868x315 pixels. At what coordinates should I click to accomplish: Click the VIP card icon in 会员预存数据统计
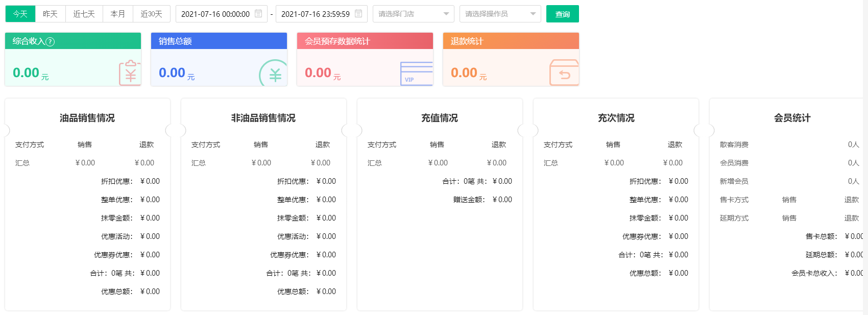point(416,74)
